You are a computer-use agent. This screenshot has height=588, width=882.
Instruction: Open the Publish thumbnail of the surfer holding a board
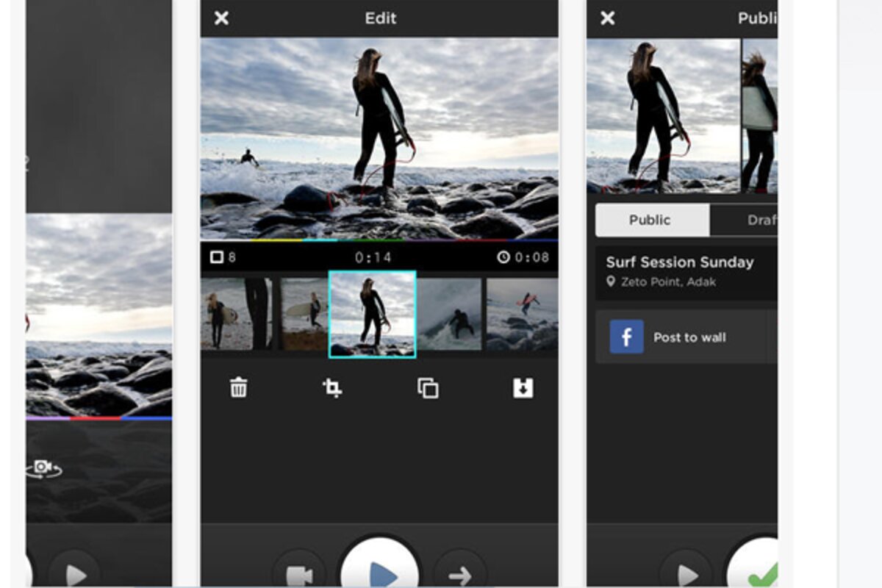click(760, 116)
